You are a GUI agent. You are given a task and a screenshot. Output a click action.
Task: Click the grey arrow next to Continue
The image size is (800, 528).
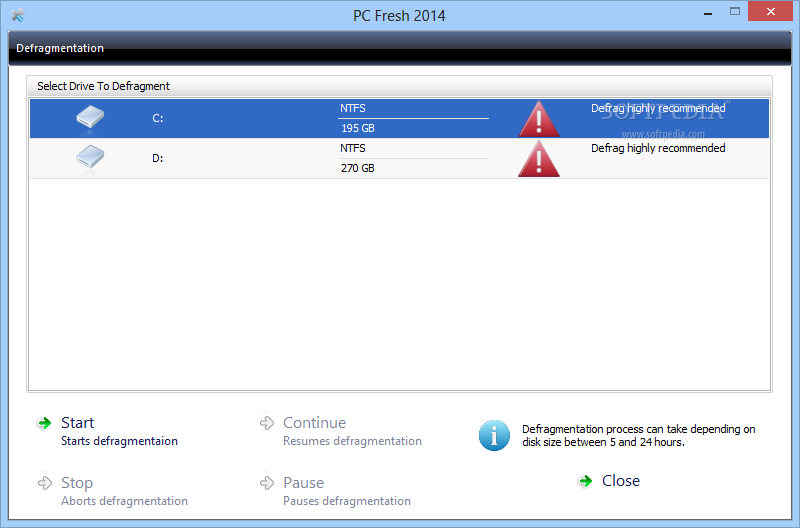click(x=267, y=423)
